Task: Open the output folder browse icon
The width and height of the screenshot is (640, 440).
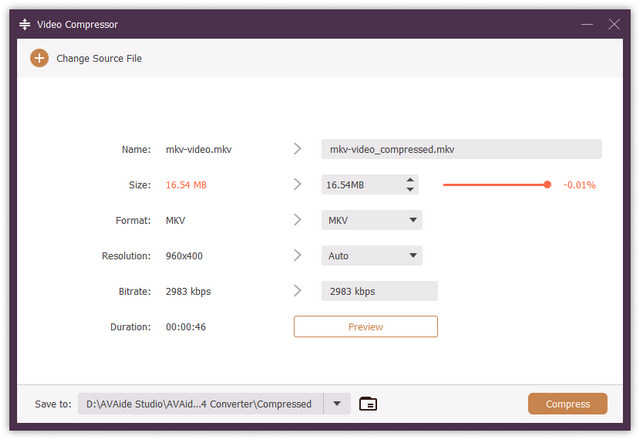Action: 368,404
